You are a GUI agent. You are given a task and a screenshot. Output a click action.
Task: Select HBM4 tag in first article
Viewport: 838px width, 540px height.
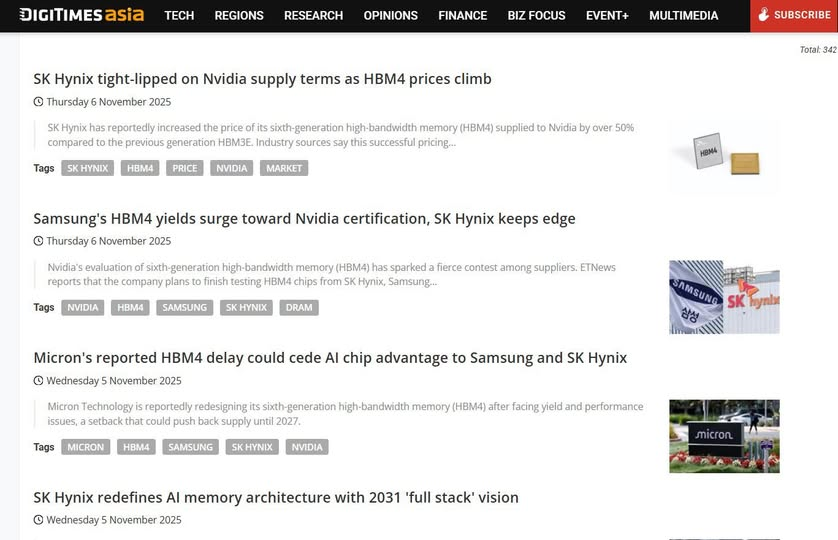click(x=140, y=168)
